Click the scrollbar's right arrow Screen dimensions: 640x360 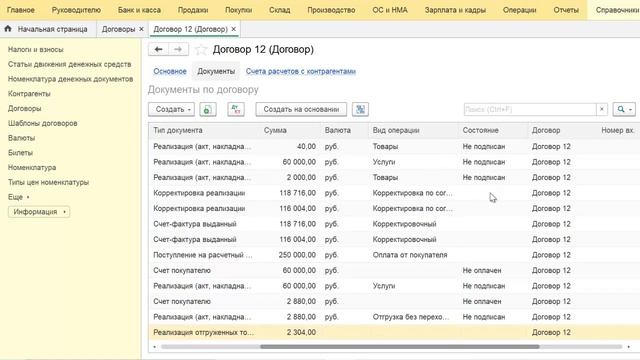(629, 347)
